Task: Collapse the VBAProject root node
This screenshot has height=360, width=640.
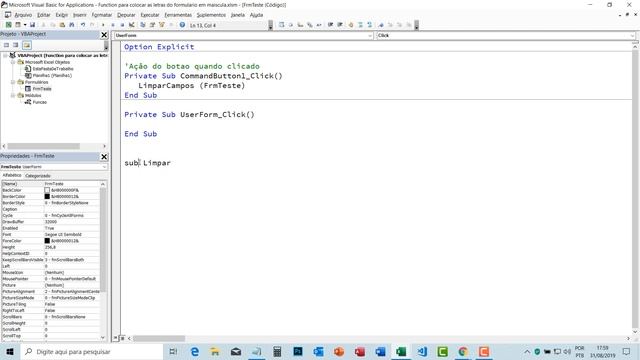Action: [5, 55]
